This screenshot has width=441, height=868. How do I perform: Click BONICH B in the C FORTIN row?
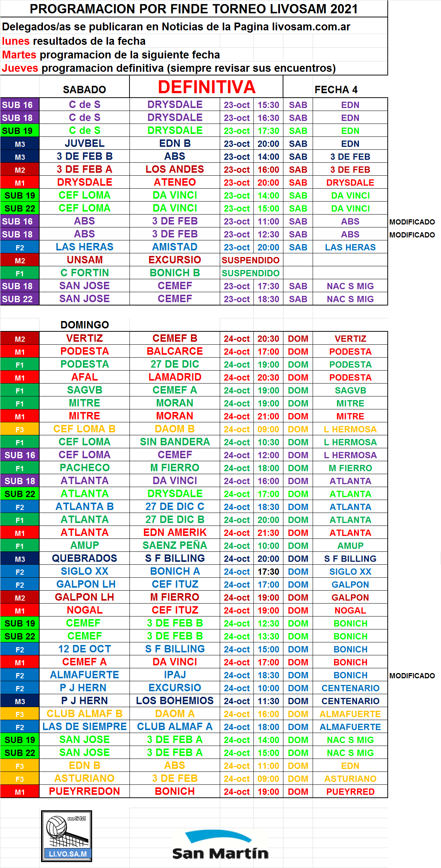click(175, 273)
